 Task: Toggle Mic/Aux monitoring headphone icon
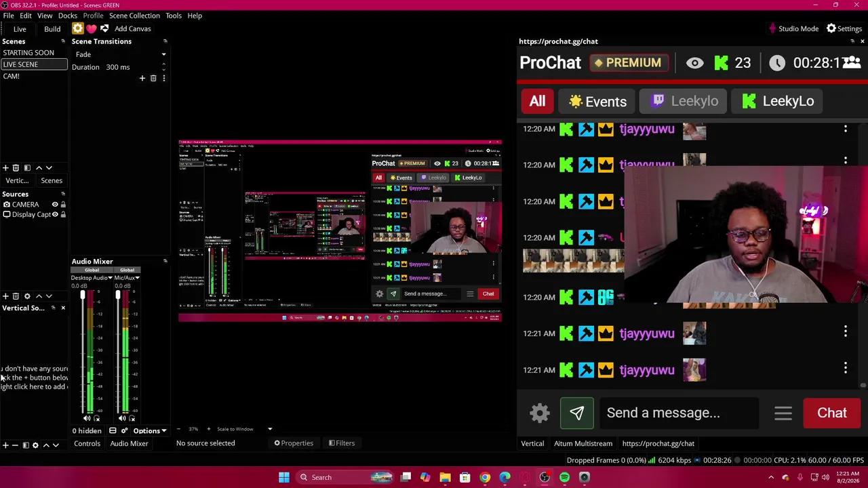tap(132, 418)
